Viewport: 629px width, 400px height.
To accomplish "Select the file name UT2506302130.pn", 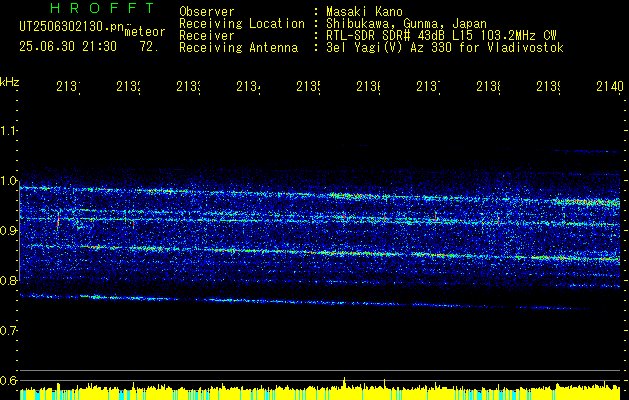I will pos(71,26).
